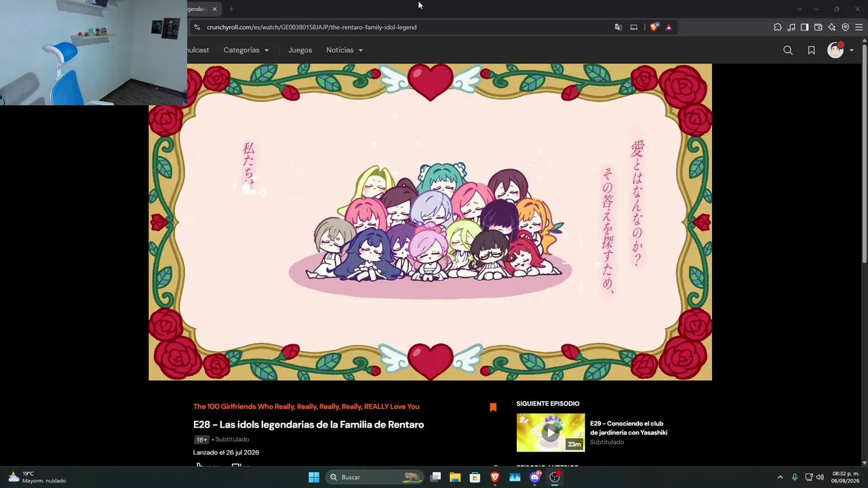Open the Brave Rewards triangle icon
The width and height of the screenshot is (868, 488).
(669, 27)
